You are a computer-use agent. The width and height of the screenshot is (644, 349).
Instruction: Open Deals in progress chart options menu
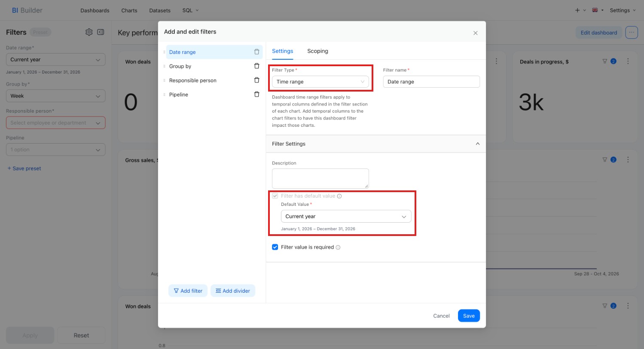pos(628,61)
